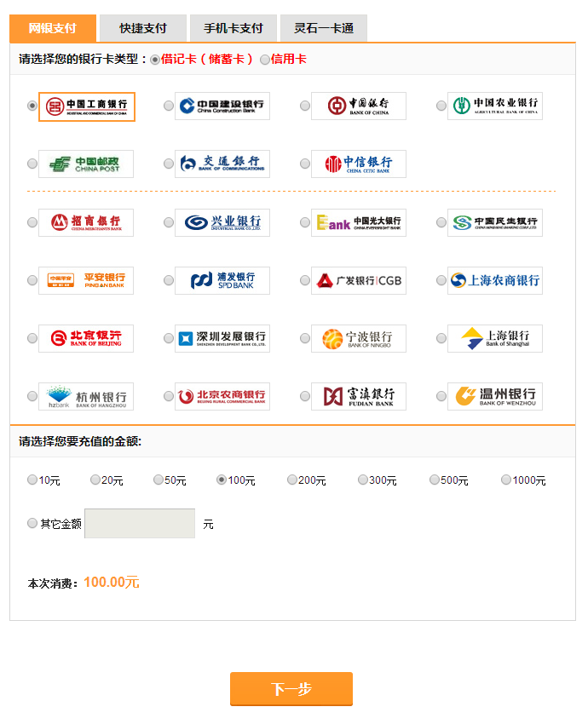Pick the 上海农商银行 logo
This screenshot has width=588, height=724.
tap(495, 280)
